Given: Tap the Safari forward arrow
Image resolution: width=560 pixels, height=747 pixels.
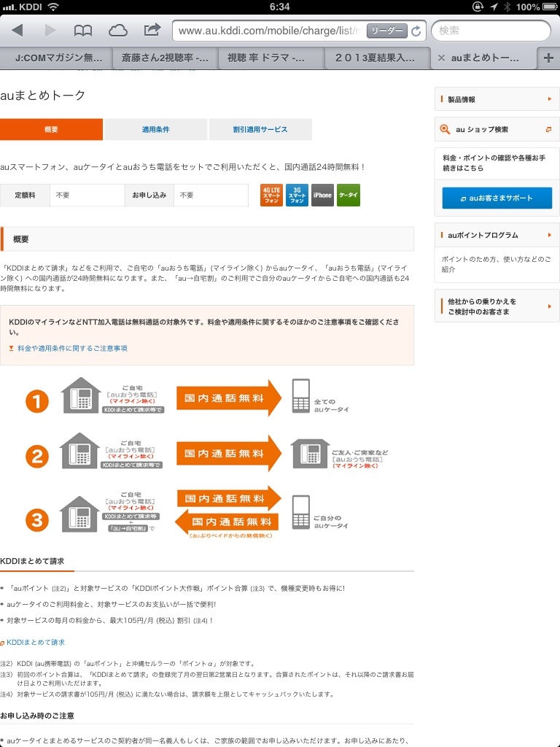Looking at the screenshot, I should point(50,31).
